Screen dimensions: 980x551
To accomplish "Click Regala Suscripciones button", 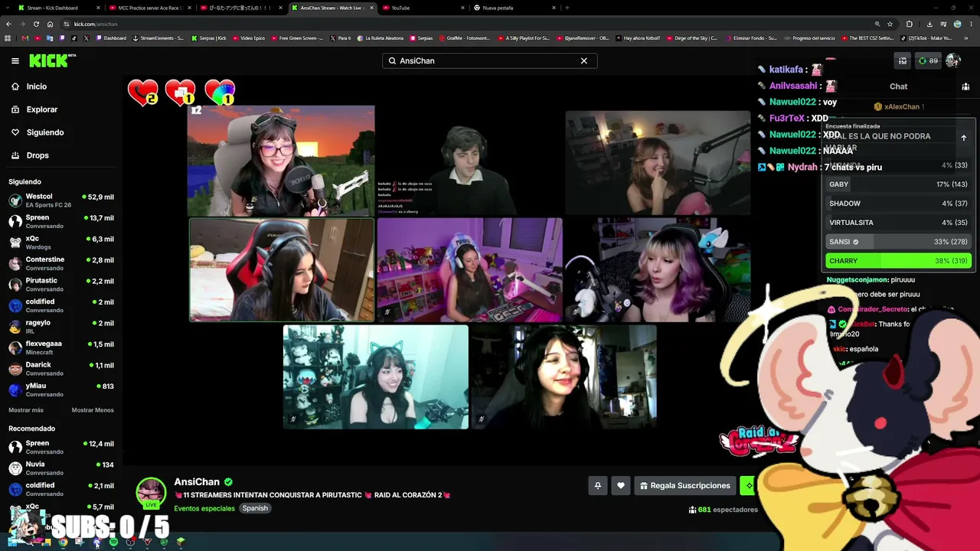I will 685,485.
